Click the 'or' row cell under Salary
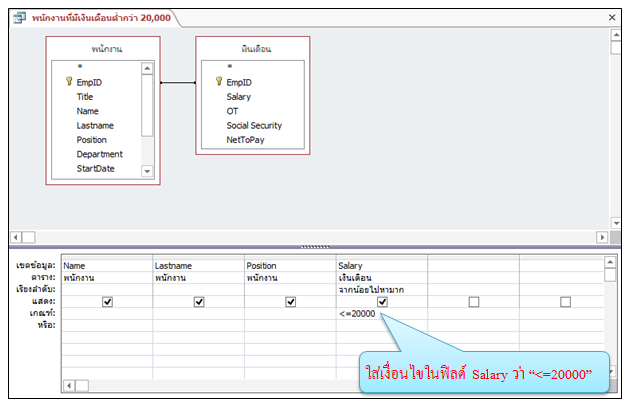 click(382, 325)
